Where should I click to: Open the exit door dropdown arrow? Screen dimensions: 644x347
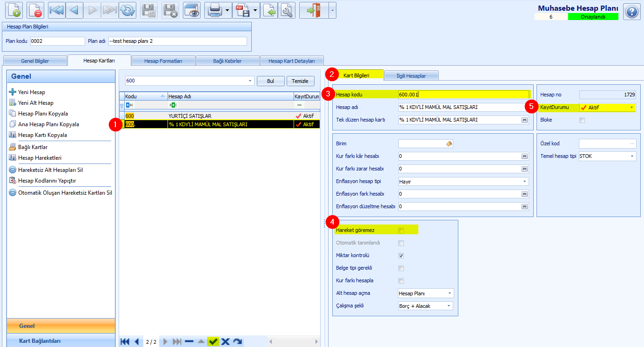tap(332, 10)
